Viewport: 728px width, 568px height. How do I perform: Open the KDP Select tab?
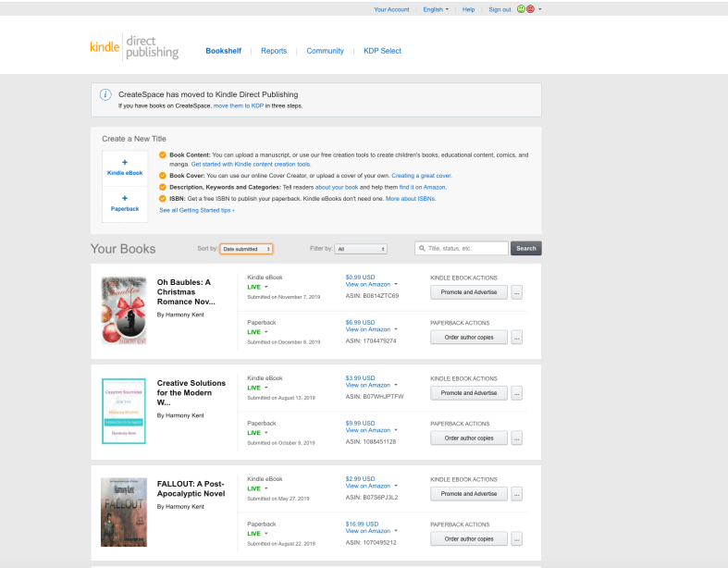(382, 51)
